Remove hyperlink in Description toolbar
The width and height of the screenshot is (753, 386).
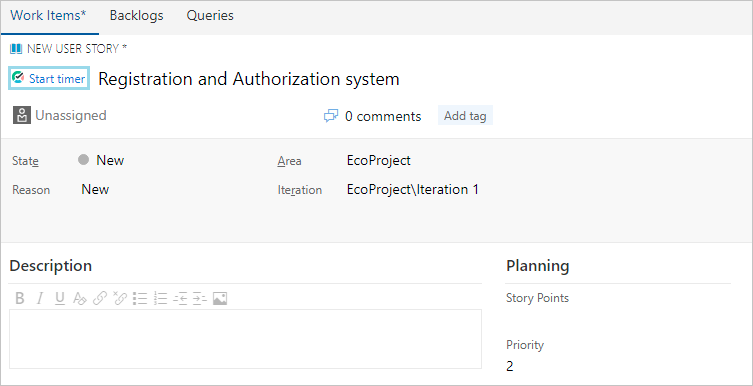click(x=120, y=298)
